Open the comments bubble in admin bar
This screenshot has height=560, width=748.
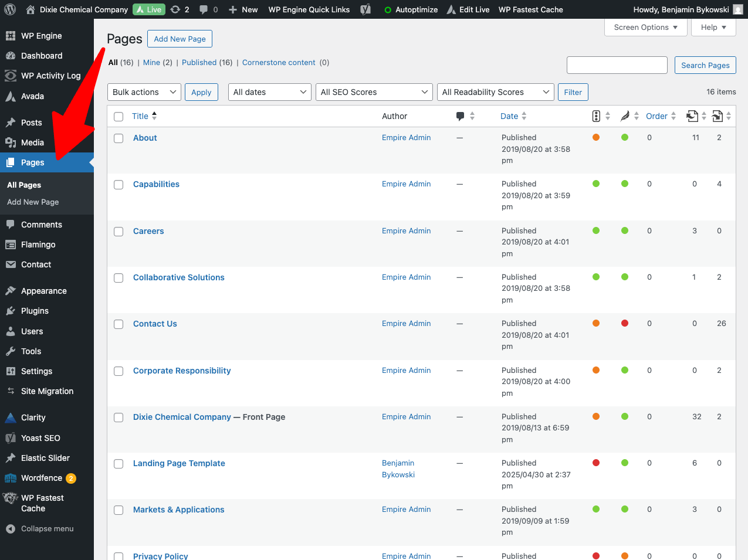click(204, 9)
